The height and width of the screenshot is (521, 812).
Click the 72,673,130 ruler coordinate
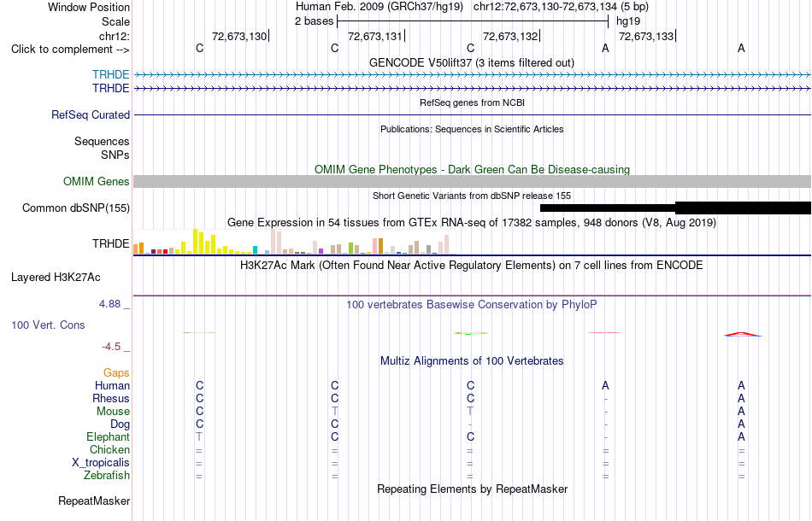coord(239,36)
